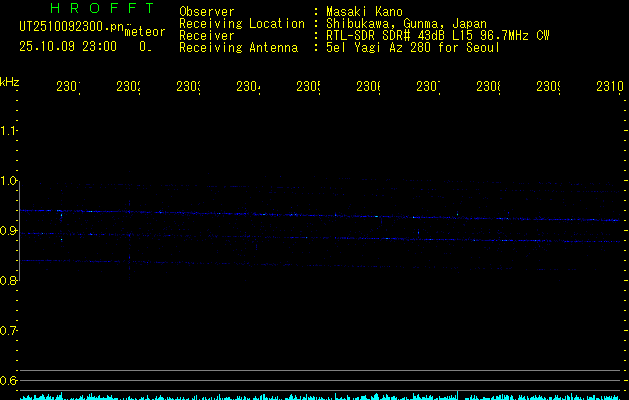Click the cyan noise level strip
Screen dimensions: 629x400
click(320, 396)
